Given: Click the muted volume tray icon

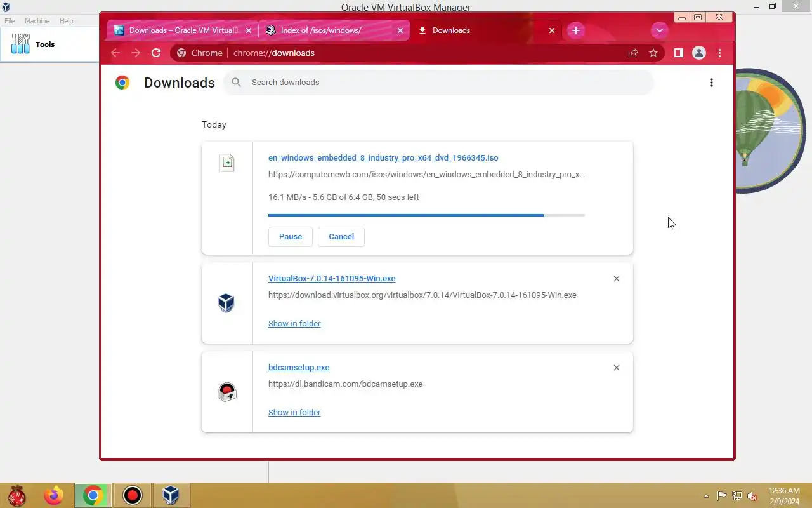Looking at the screenshot, I should pyautogui.click(x=752, y=496).
